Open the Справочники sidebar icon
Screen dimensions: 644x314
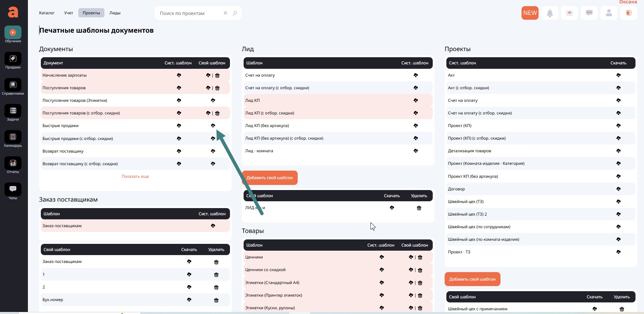(13, 85)
